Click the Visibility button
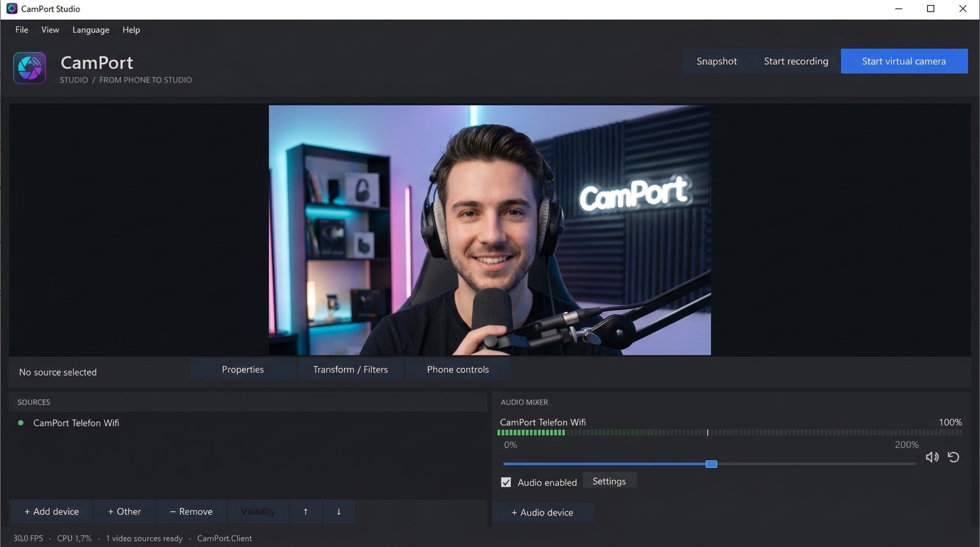Viewport: 980px width, 547px height. [258, 511]
